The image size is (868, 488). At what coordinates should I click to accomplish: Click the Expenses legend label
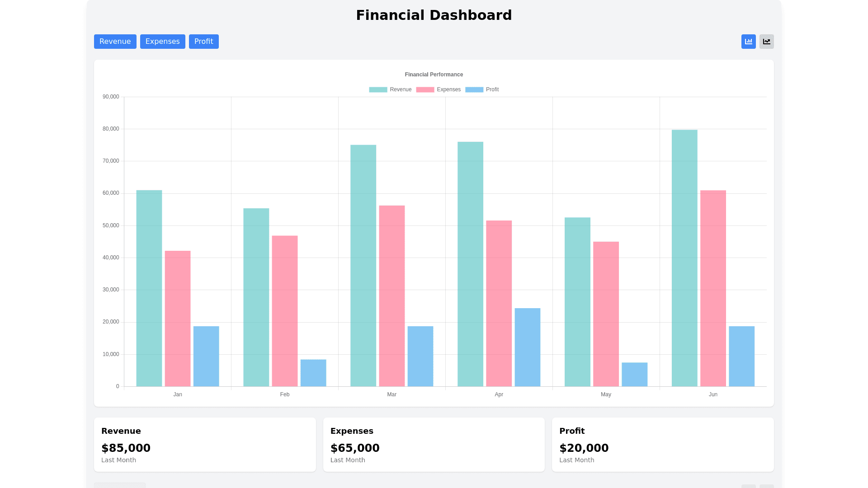click(448, 89)
